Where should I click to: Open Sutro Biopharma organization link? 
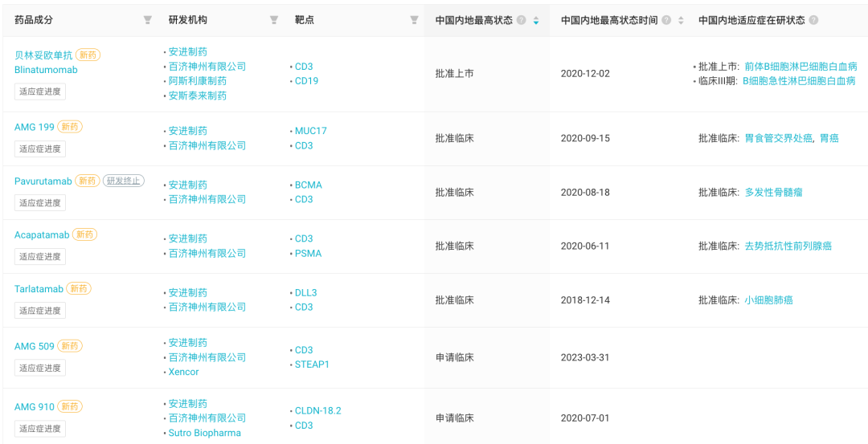click(205, 433)
